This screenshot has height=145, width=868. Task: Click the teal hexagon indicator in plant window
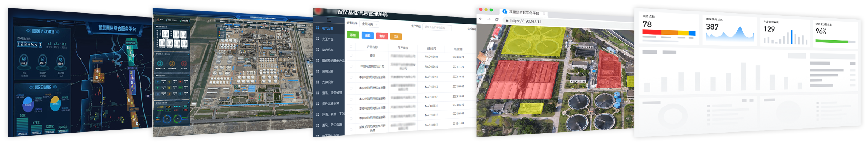click(x=160, y=63)
